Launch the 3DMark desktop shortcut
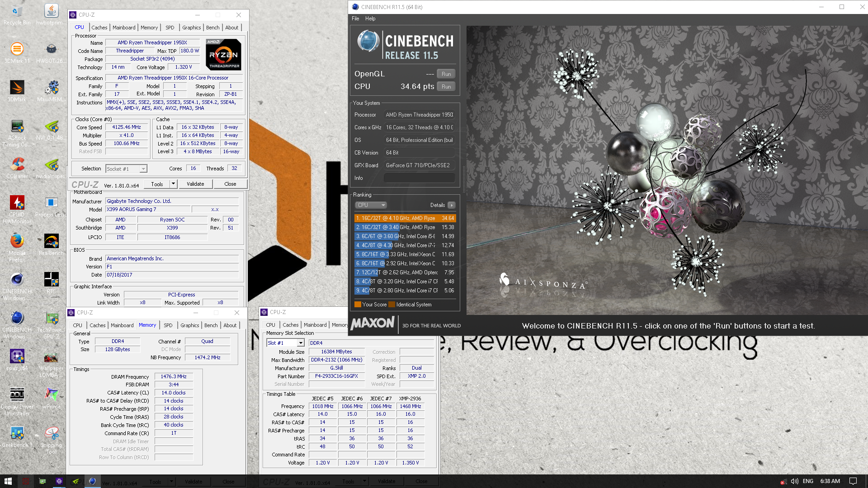 [17, 91]
